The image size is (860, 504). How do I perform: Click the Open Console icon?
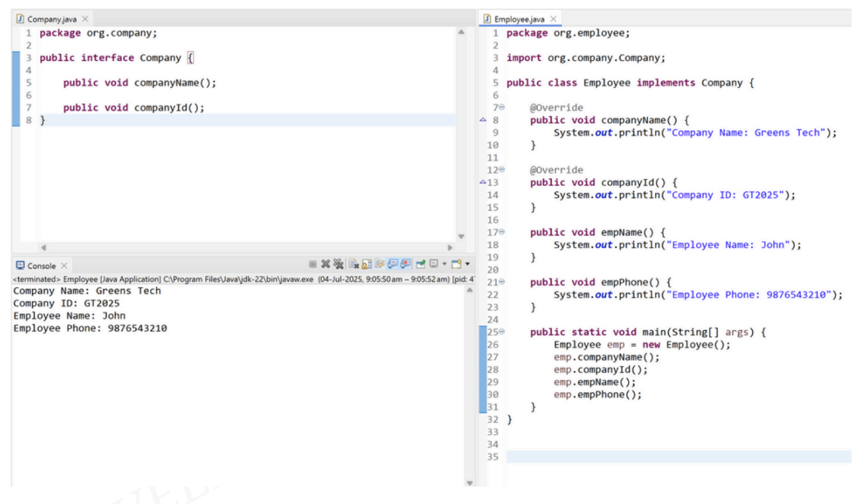(456, 264)
